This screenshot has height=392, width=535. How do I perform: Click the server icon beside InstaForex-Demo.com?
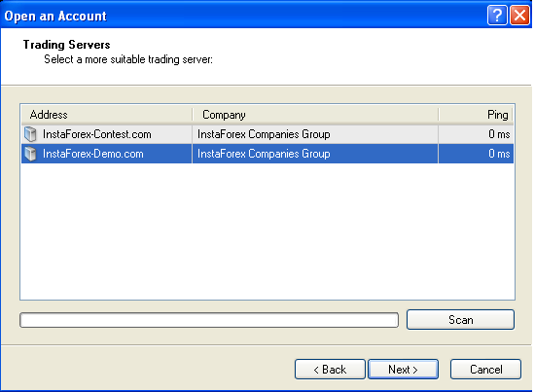[30, 154]
